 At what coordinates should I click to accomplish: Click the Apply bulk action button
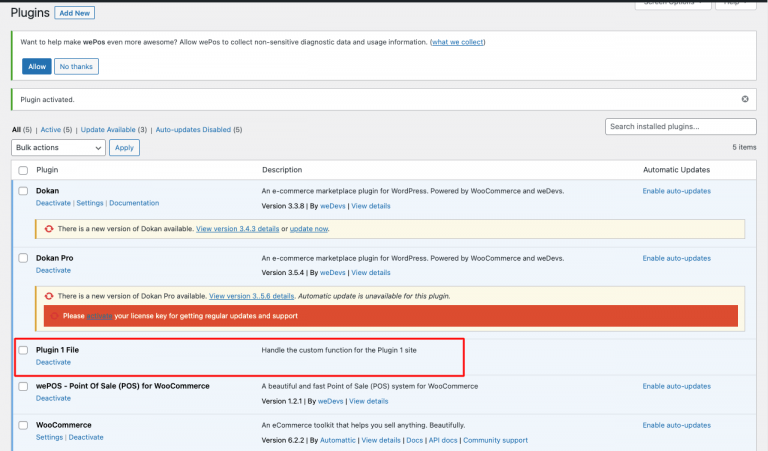[x=124, y=147]
